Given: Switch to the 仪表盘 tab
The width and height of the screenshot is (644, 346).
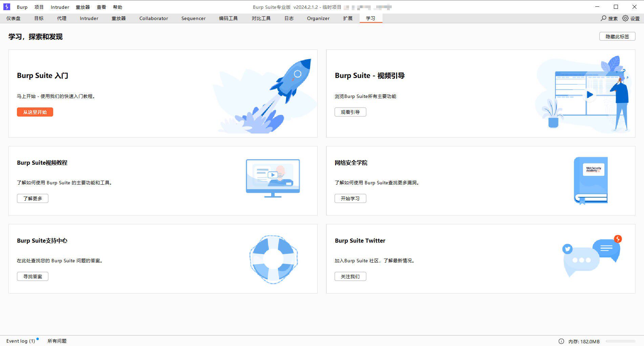Looking at the screenshot, I should 14,18.
